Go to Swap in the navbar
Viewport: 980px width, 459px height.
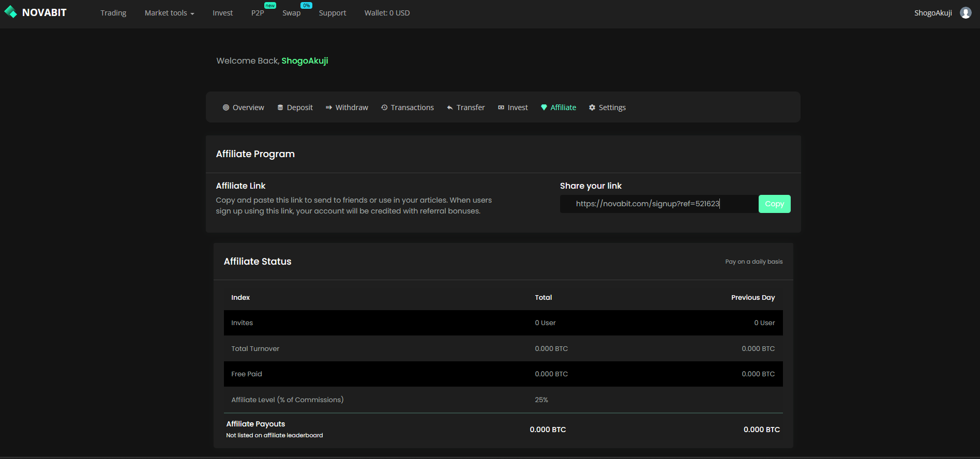(291, 13)
